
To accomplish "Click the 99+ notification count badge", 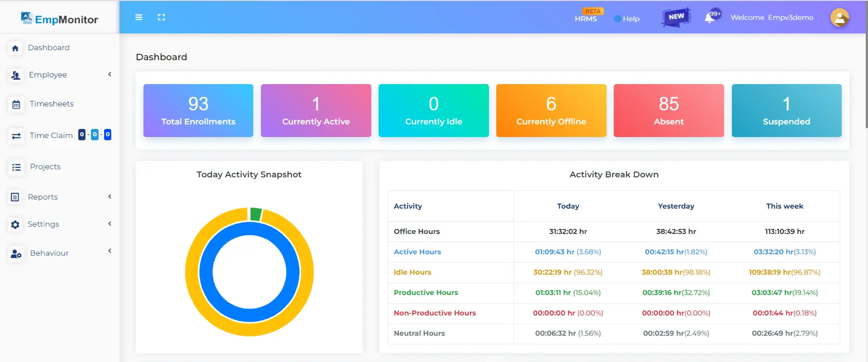I will pyautogui.click(x=715, y=14).
